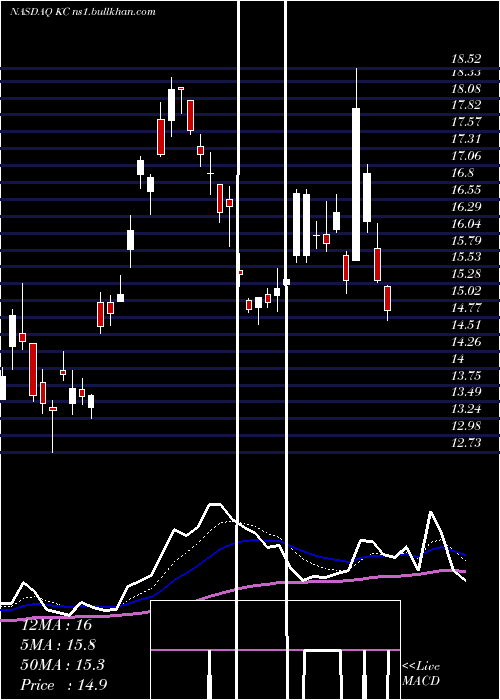The width and height of the screenshot is (500, 700).
Task: Click the 14.51 price axis label
Action: click(466, 325)
